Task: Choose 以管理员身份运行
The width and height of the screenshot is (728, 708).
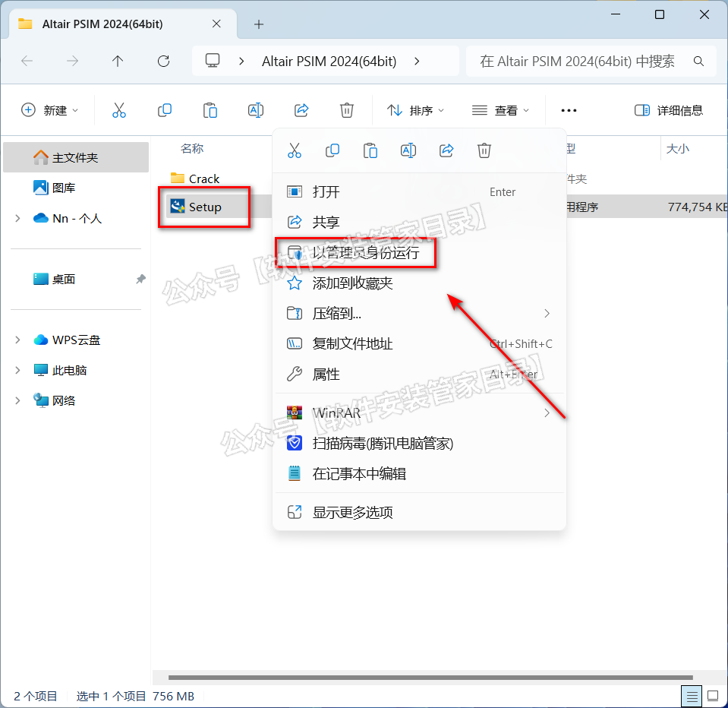Action: (419, 253)
